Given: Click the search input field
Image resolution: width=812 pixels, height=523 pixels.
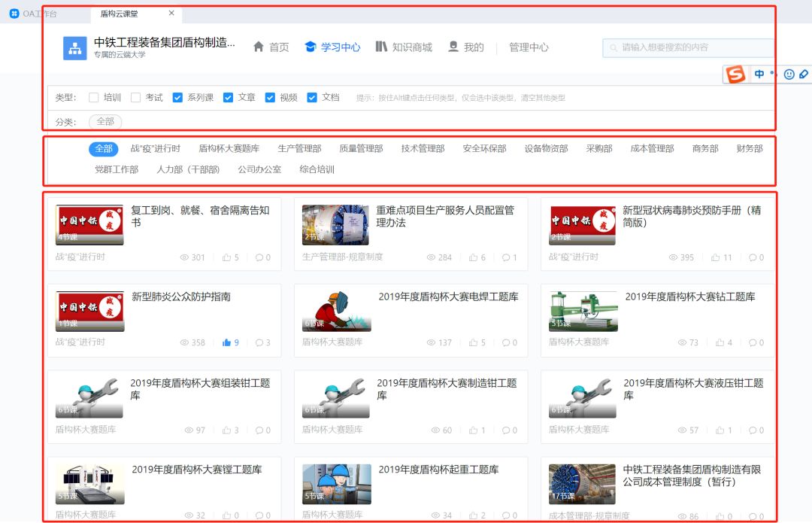Looking at the screenshot, I should coord(688,47).
